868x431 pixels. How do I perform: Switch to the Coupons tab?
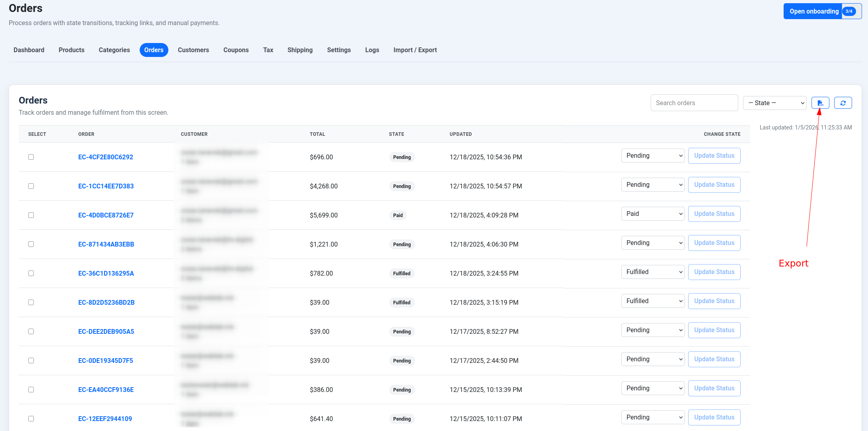[236, 50]
